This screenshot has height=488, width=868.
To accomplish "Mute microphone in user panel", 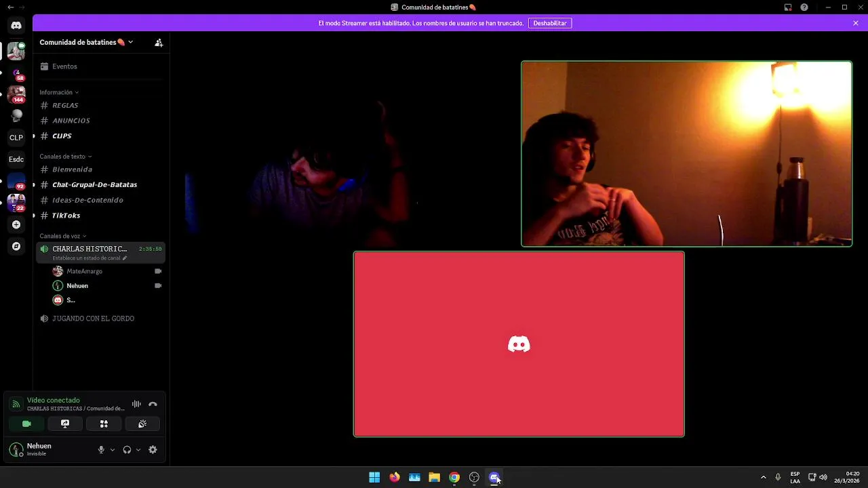I will (x=101, y=449).
